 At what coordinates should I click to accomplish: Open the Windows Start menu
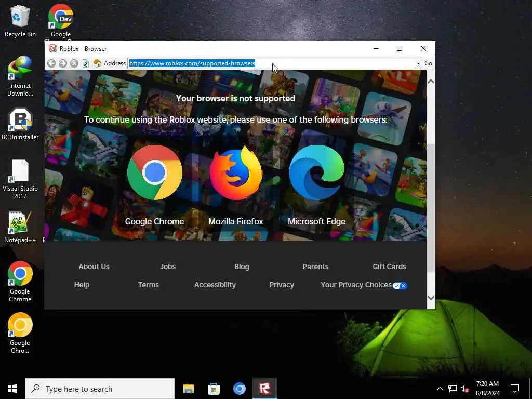coord(12,389)
